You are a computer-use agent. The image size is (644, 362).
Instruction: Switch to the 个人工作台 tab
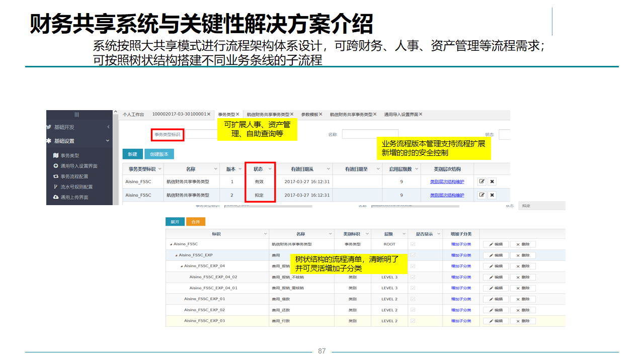133,115
